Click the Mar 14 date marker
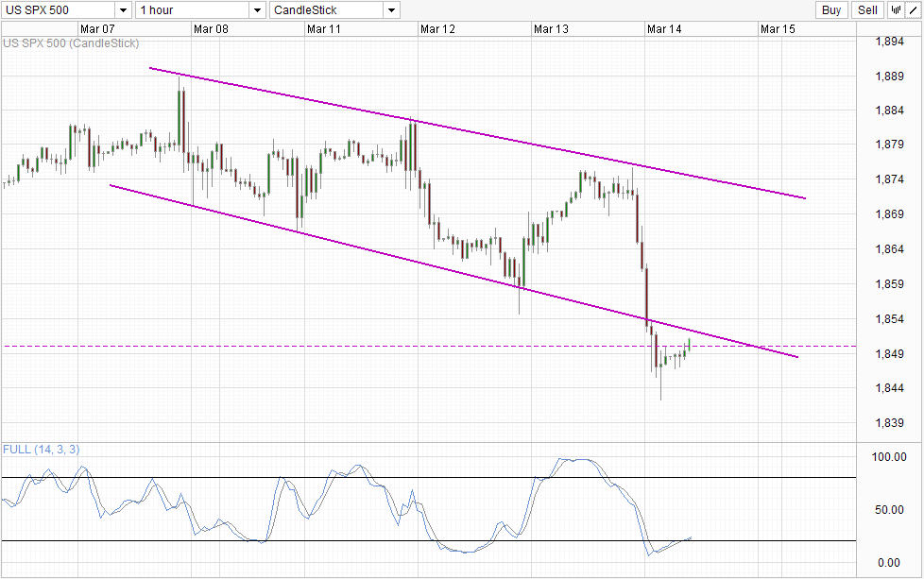924x579 pixels. pos(664,29)
